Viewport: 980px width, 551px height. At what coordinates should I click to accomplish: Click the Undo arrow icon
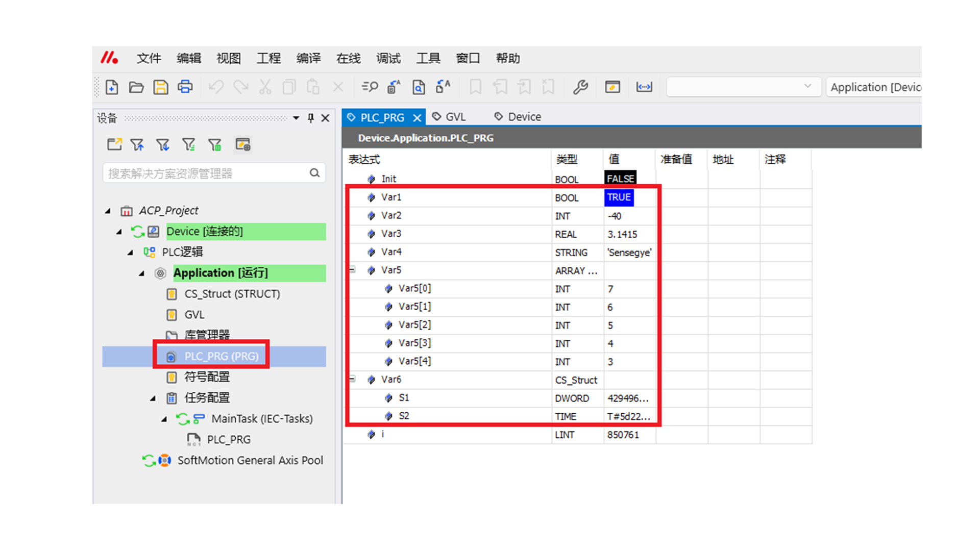pos(216,87)
